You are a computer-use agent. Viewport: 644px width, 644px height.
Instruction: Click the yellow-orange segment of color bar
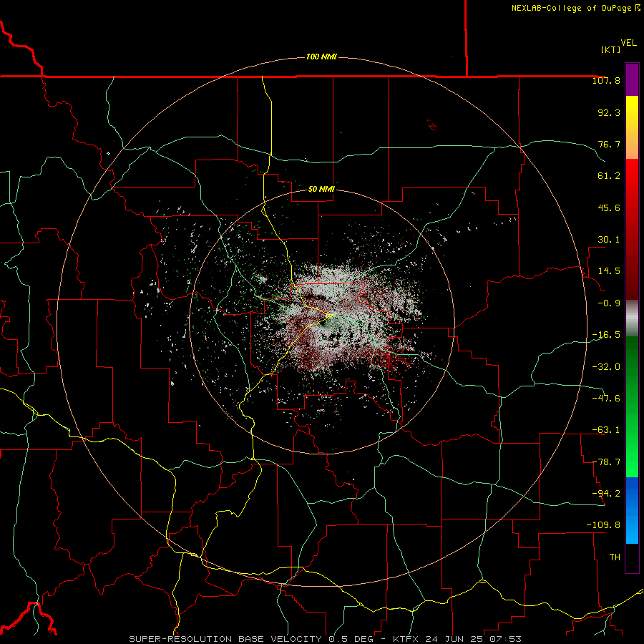coord(632,127)
